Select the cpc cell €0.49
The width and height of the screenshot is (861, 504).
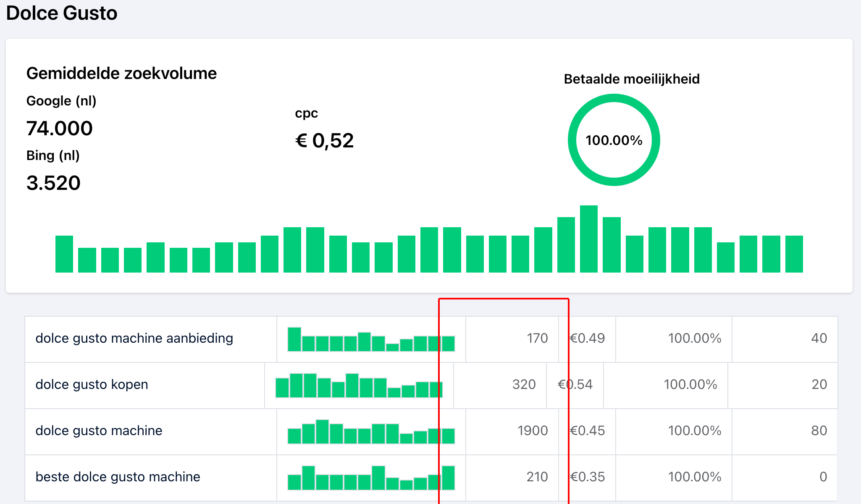click(x=587, y=339)
